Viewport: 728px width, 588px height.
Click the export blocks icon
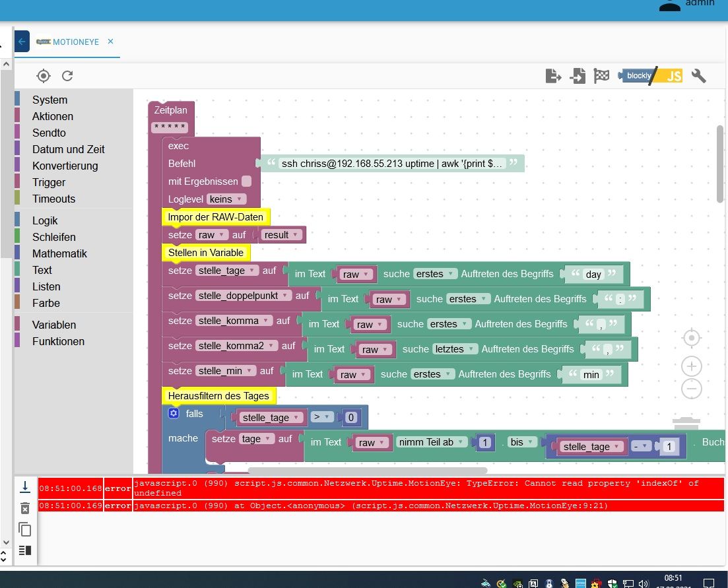point(553,76)
